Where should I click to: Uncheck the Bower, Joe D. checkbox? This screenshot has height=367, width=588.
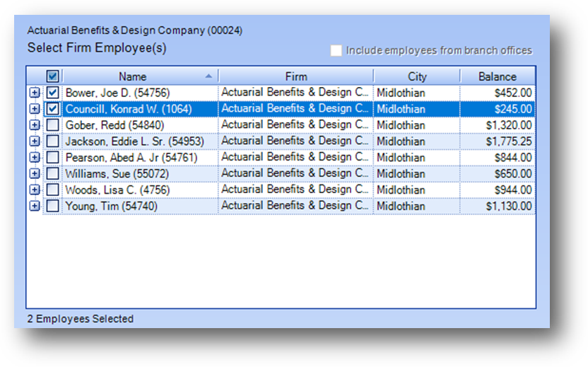coord(53,93)
